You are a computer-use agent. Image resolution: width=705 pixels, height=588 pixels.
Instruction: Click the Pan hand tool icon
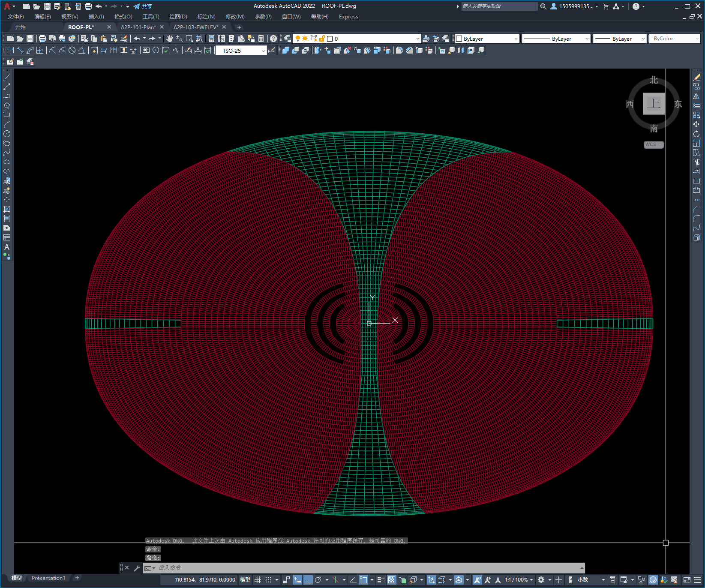coord(170,39)
